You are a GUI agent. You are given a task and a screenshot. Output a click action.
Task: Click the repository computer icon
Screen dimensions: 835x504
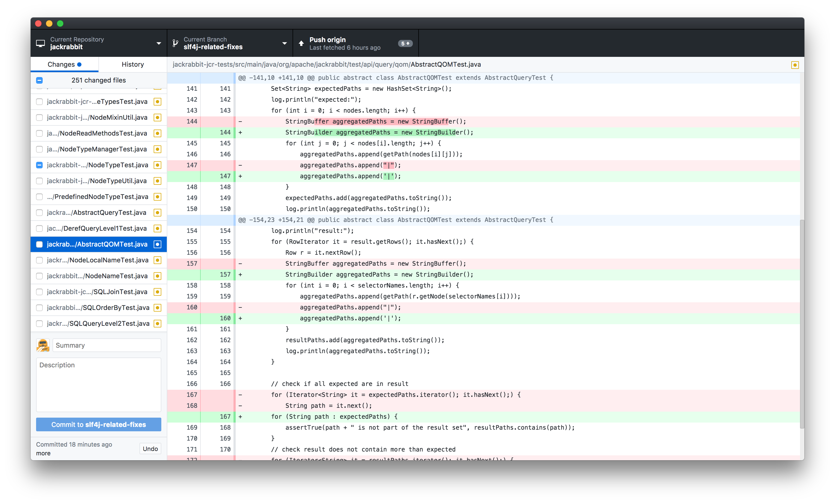[x=41, y=43]
